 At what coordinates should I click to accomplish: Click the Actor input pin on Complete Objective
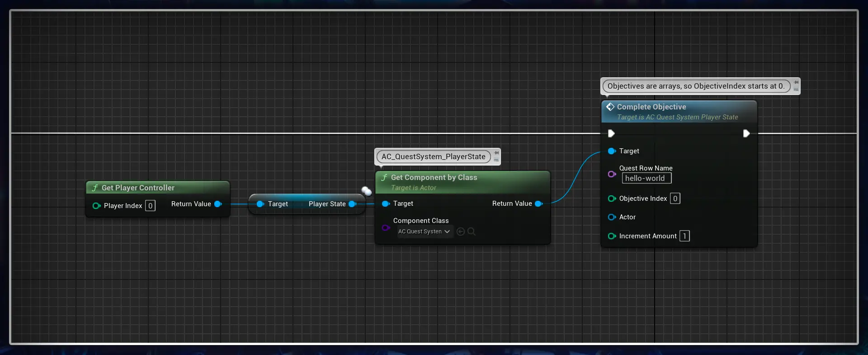pos(612,217)
